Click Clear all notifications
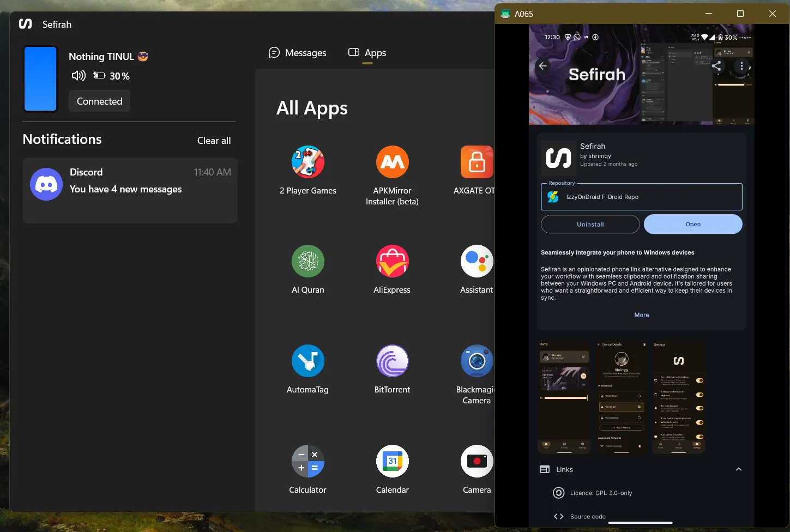The image size is (790, 532). tap(214, 141)
